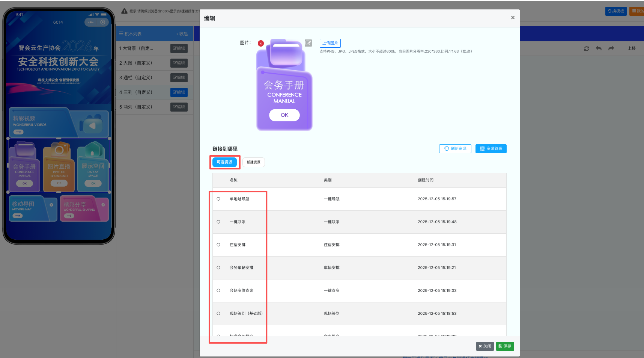Switch to the 新建资源 tab
The height and width of the screenshot is (358, 644).
(x=253, y=162)
